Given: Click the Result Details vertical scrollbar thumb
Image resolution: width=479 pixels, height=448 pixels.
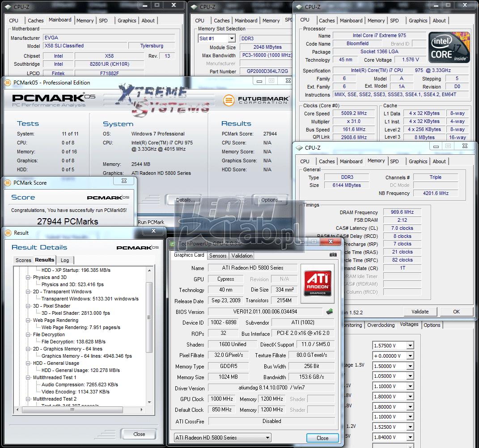Looking at the screenshot, I should tap(149, 317).
